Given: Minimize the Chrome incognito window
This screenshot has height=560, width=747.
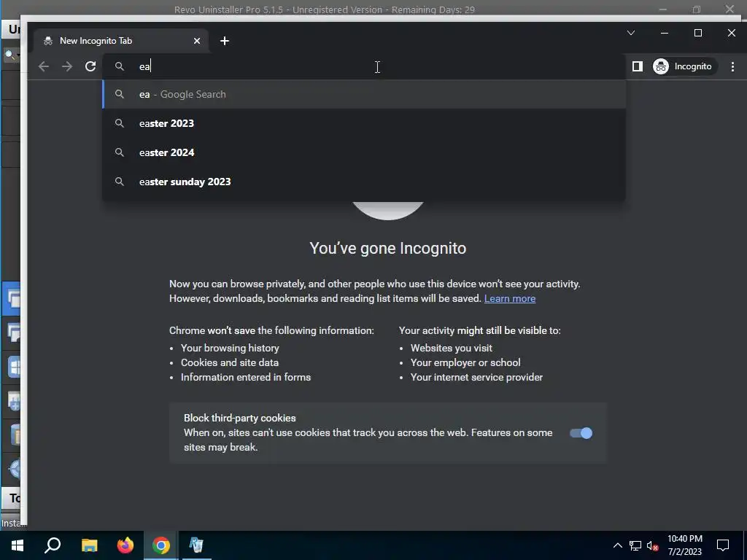Looking at the screenshot, I should tap(665, 33).
